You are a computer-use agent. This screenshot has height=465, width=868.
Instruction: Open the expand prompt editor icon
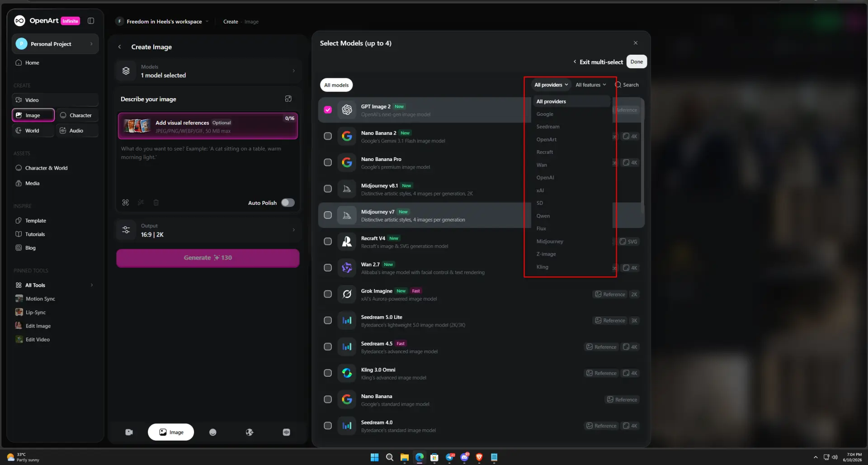click(x=288, y=99)
